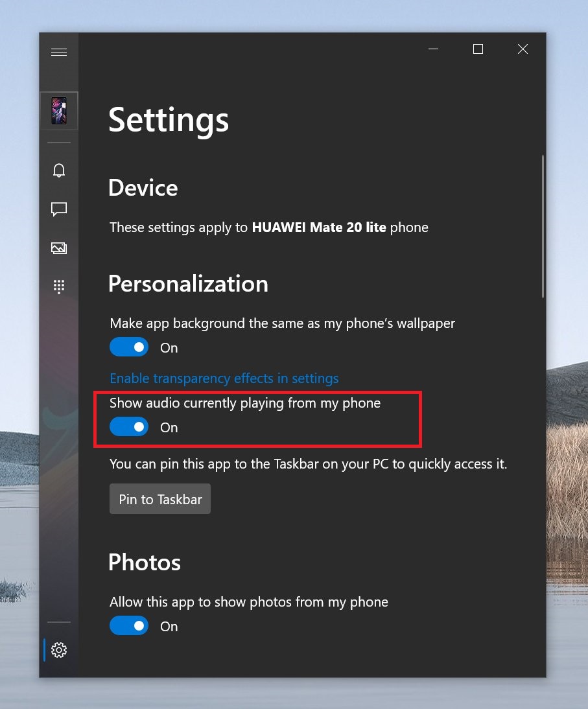This screenshot has width=588, height=709.
Task: Maximize the Your Phone window
Action: (x=478, y=49)
